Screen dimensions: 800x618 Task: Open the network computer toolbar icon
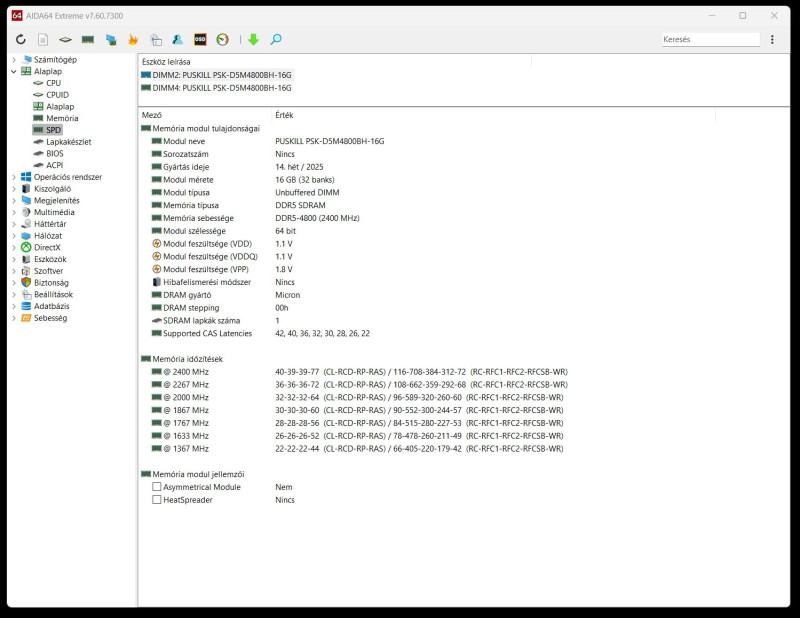[x=111, y=39]
